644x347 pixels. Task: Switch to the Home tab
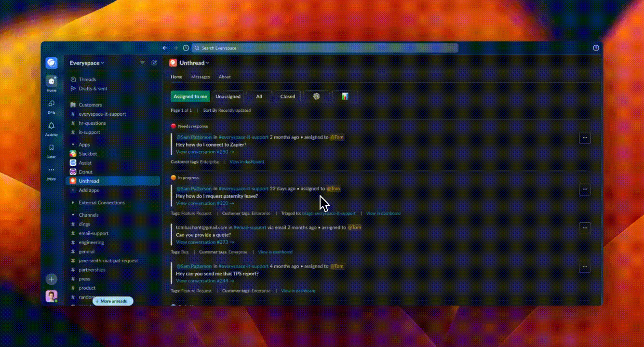click(x=176, y=77)
